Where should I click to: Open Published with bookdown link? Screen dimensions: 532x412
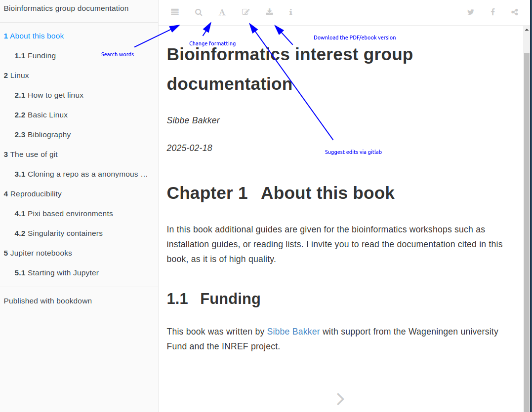click(x=48, y=301)
